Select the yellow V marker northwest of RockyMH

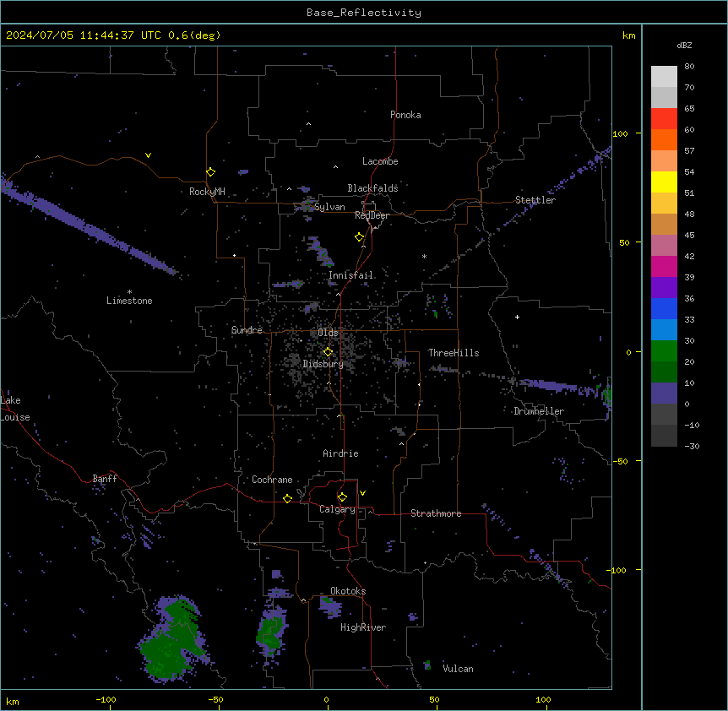click(x=148, y=155)
